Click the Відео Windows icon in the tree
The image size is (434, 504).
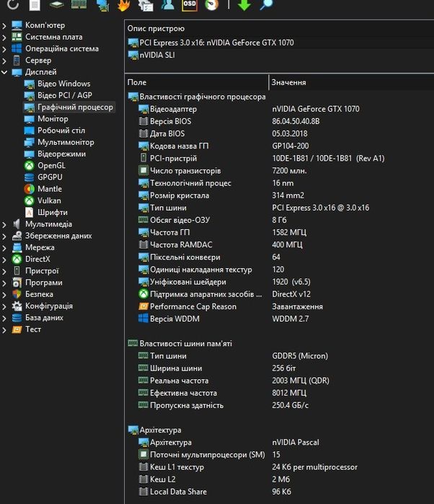(30, 84)
